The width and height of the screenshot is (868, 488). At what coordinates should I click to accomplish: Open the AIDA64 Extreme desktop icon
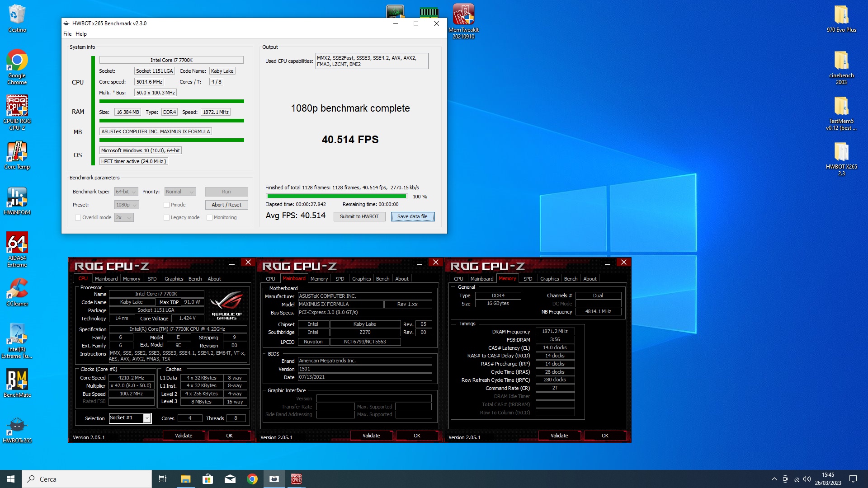17,249
